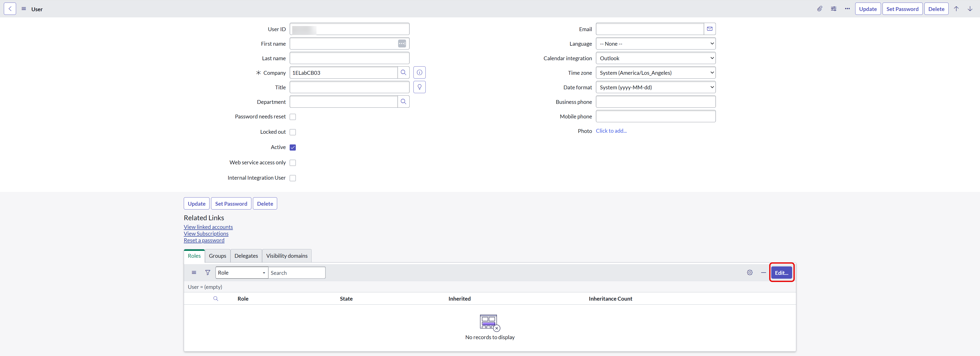The height and width of the screenshot is (356, 980).
Task: Click the Email envelope icon
Action: [709, 29]
